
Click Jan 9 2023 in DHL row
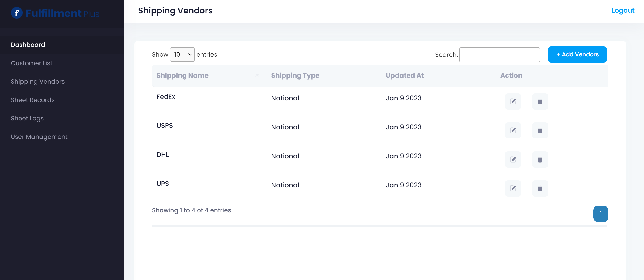[404, 156]
